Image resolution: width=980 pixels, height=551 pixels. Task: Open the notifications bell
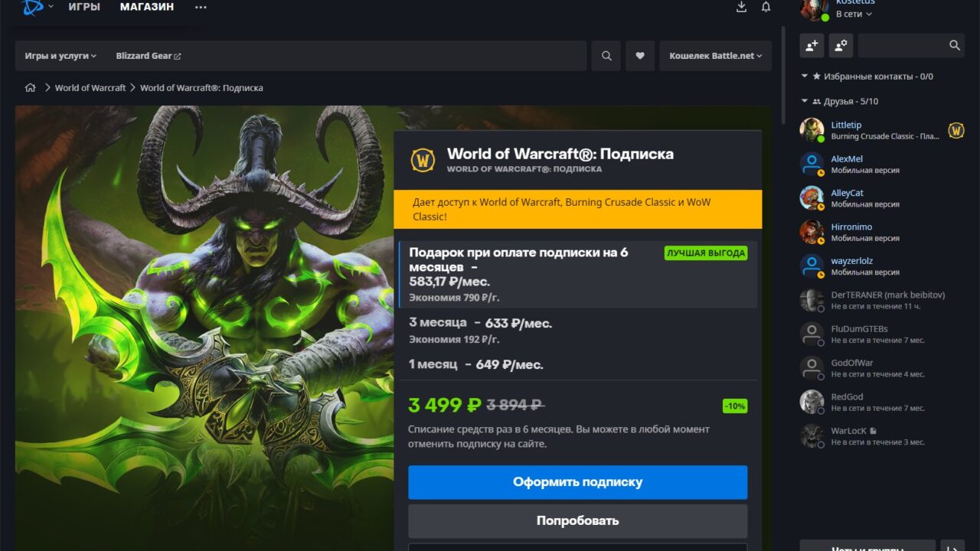766,7
